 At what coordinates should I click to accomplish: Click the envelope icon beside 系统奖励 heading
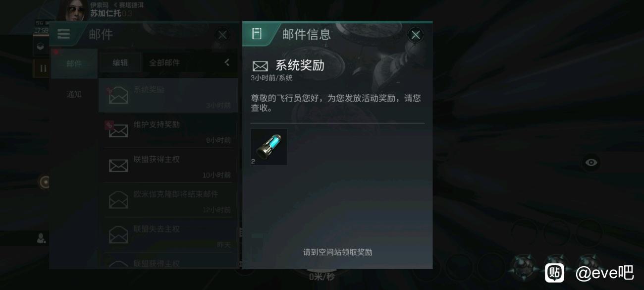point(260,66)
